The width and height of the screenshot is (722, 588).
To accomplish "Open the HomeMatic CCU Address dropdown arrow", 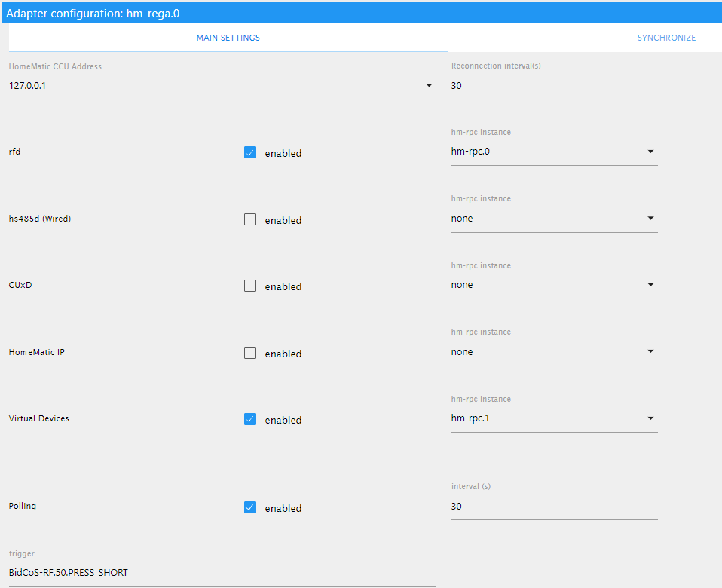I will coord(429,86).
